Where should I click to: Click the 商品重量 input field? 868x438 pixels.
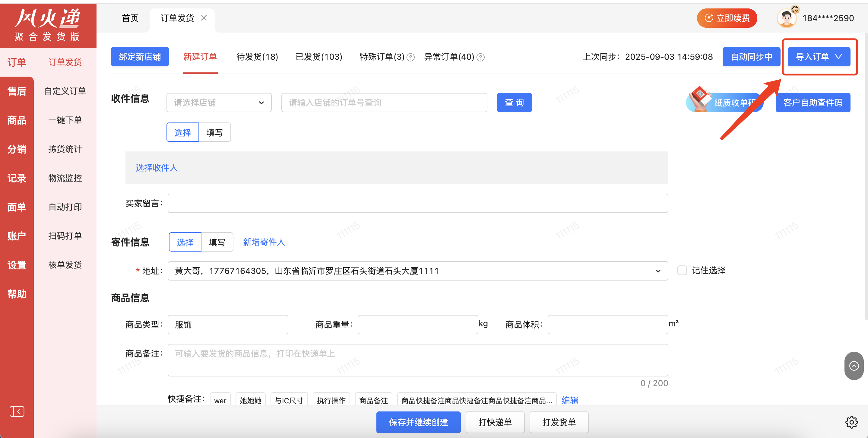[x=418, y=325]
